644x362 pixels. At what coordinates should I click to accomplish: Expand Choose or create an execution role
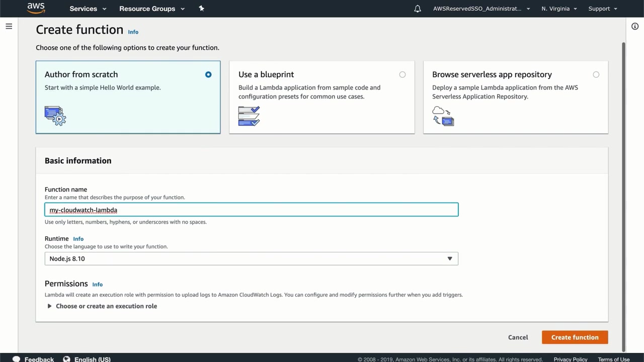click(x=102, y=306)
